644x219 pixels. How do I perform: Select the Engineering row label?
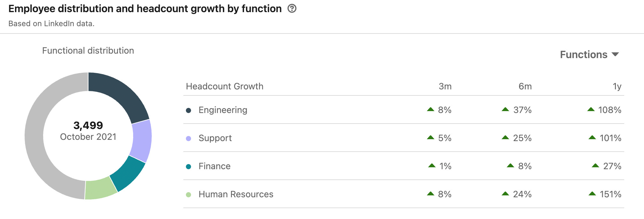coord(223,110)
